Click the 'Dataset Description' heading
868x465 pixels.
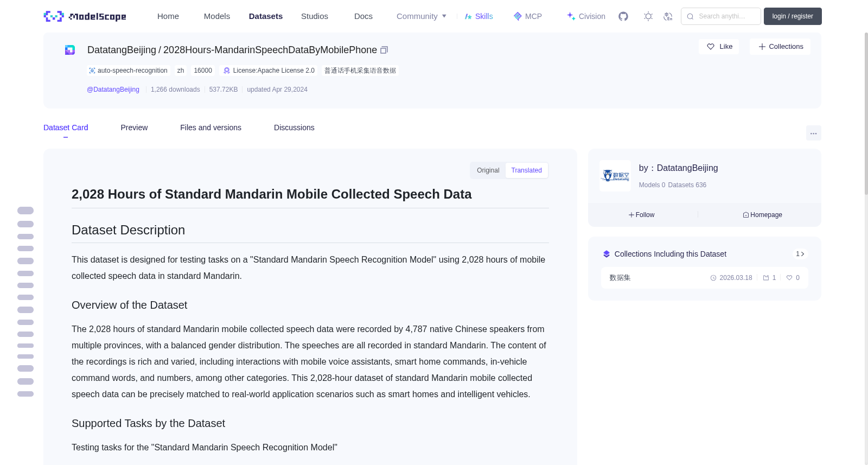[x=128, y=230]
